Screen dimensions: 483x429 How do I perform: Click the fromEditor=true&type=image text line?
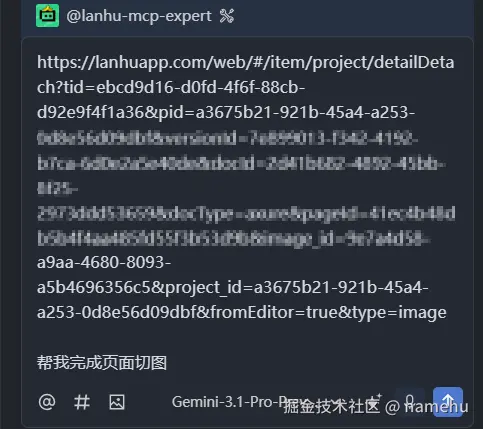point(242,313)
